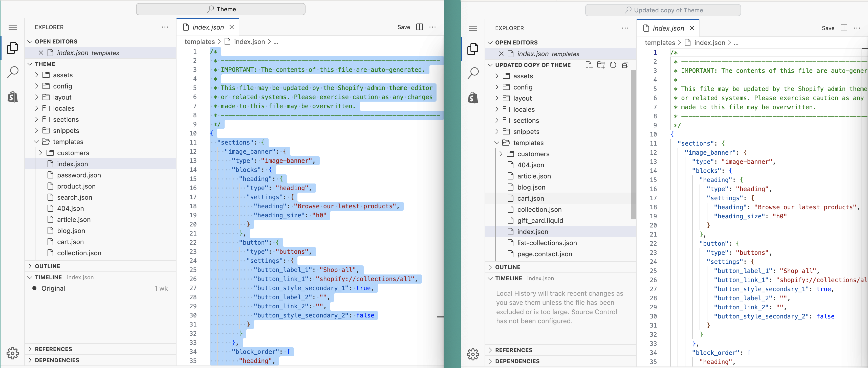Split editor in left Theme window
This screenshot has width=868, height=368.
pos(420,27)
